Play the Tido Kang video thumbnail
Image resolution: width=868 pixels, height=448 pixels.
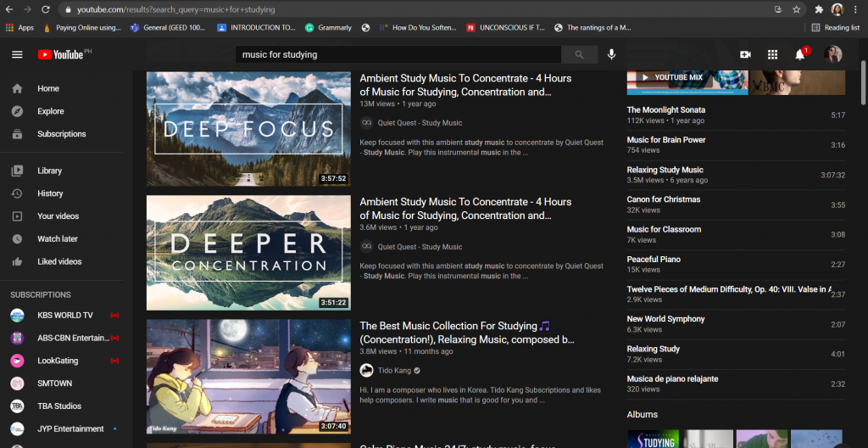pos(248,377)
